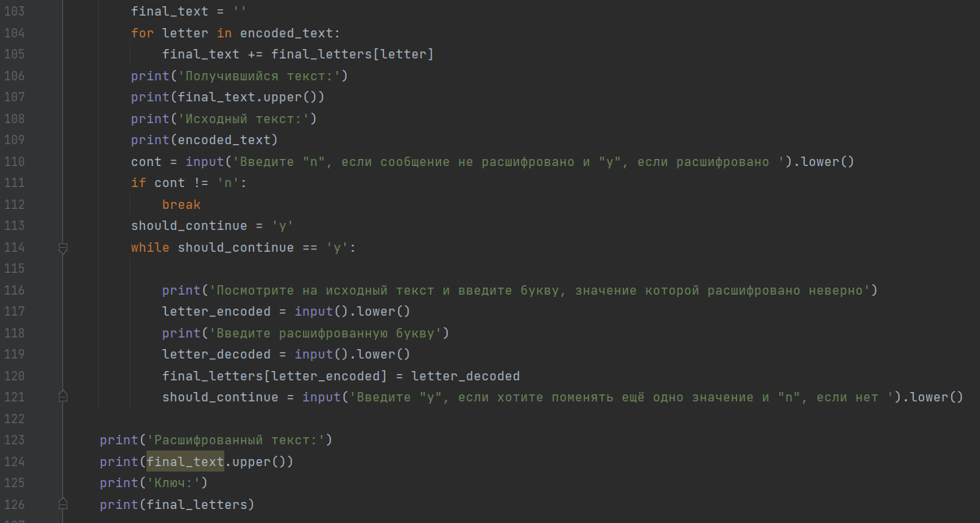Click the 'Введите расшифрованную букву' string
980x523 pixels.
tap(325, 333)
